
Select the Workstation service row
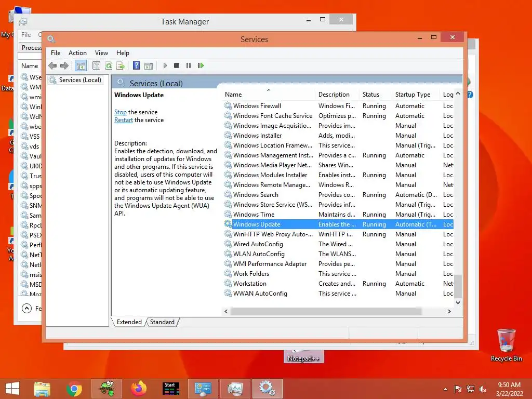(338, 283)
